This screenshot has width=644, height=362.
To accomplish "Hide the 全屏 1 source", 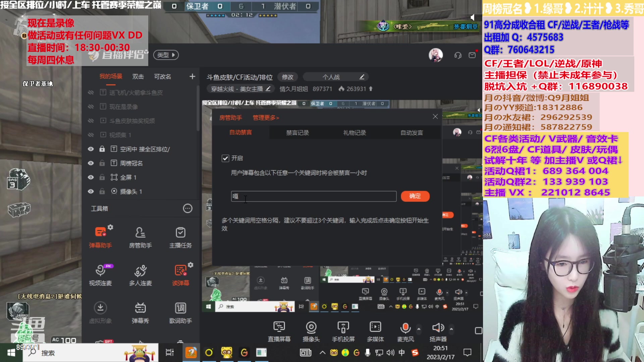I will pyautogui.click(x=91, y=177).
